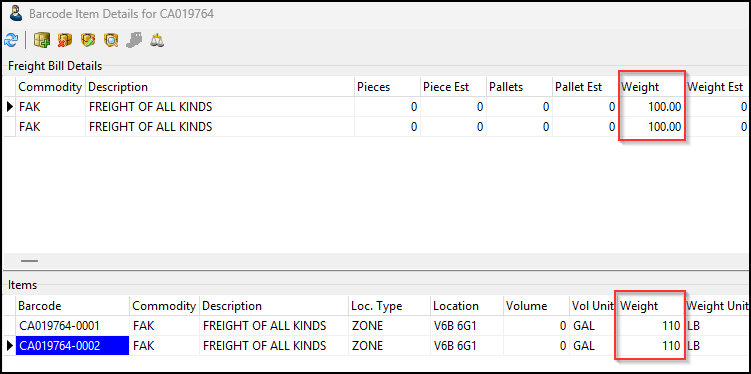Image resolution: width=751 pixels, height=374 pixels.
Task: Click the Commodity column header in Items
Action: point(164,306)
